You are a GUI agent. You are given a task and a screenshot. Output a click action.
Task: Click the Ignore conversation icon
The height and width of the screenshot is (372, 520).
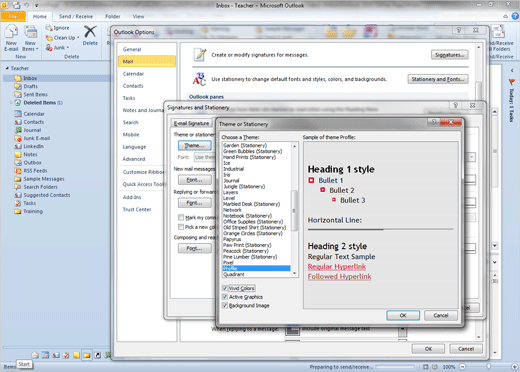point(49,28)
